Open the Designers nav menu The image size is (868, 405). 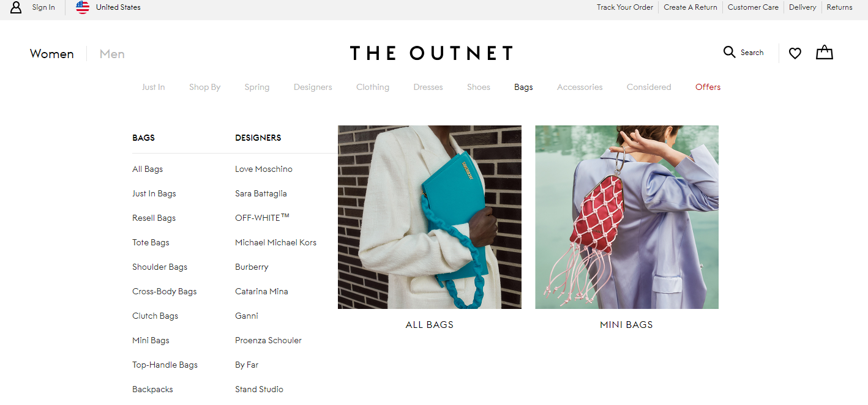pos(313,87)
